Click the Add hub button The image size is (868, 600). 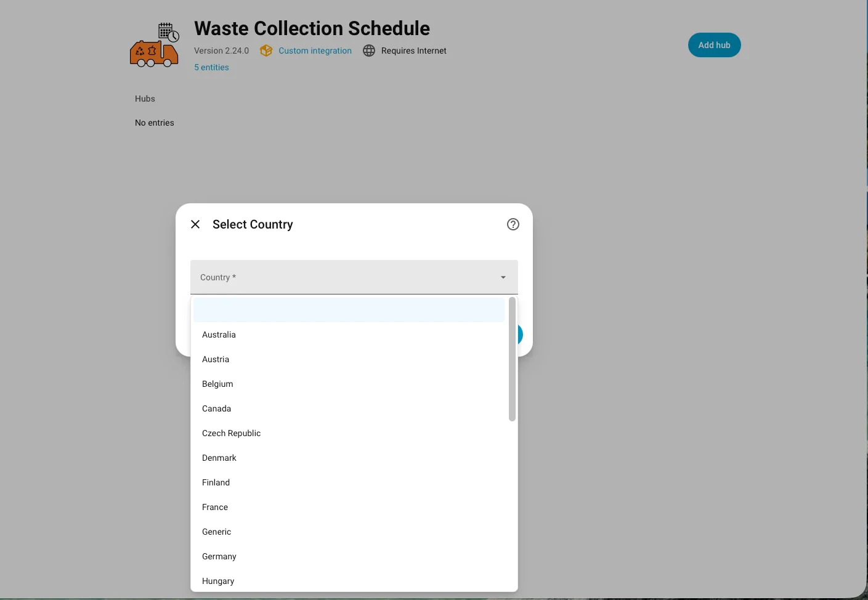[x=714, y=45]
